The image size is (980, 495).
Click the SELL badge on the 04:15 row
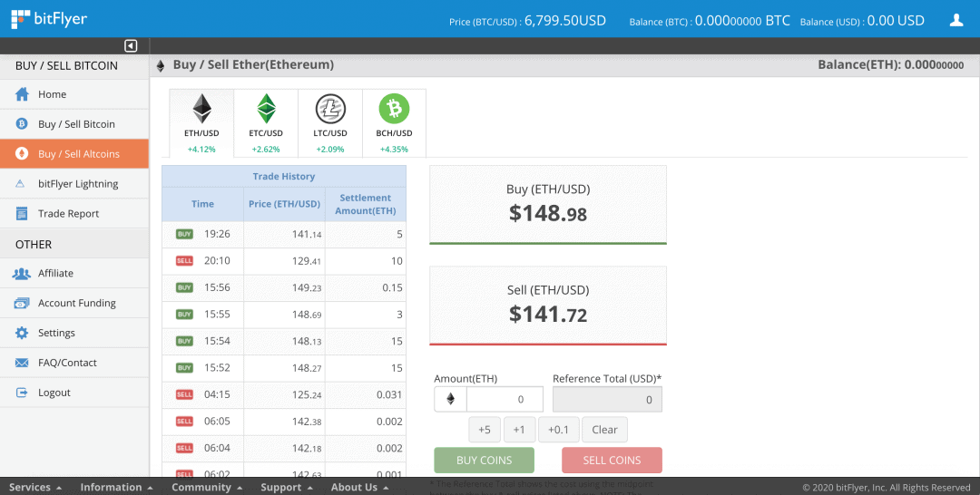click(x=184, y=394)
